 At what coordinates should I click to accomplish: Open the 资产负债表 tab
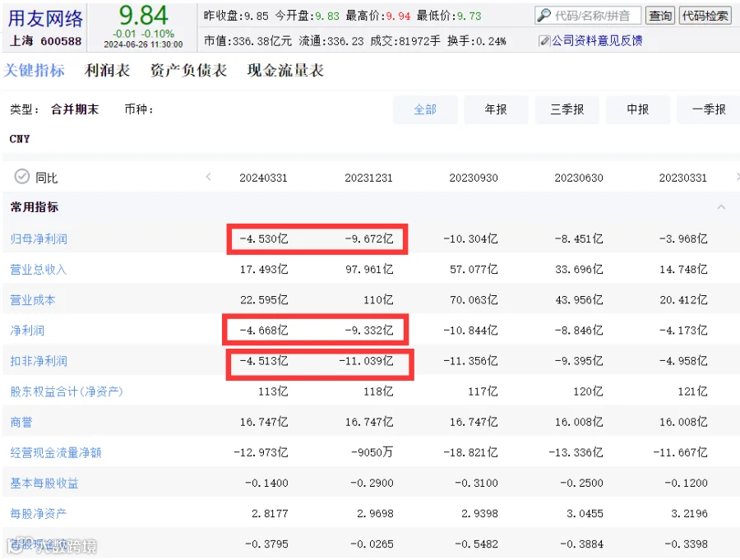188,71
